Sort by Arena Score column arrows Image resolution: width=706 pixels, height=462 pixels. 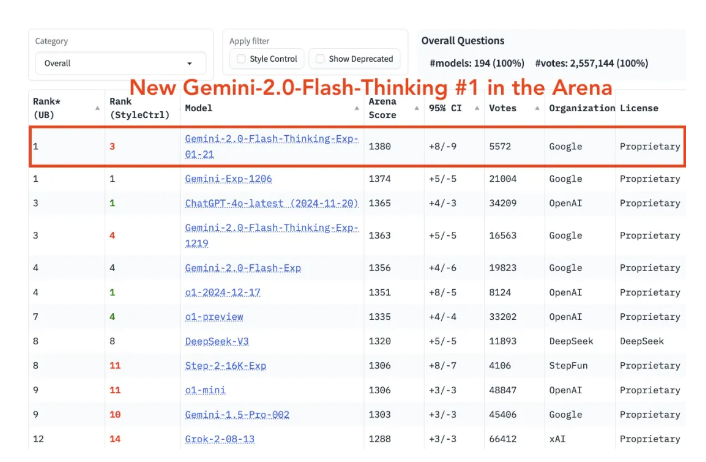click(x=417, y=107)
